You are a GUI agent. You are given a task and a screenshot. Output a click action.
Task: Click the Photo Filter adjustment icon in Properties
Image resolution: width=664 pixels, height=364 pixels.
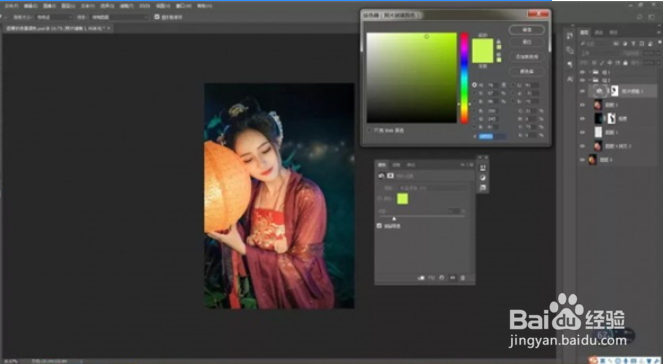[381, 176]
